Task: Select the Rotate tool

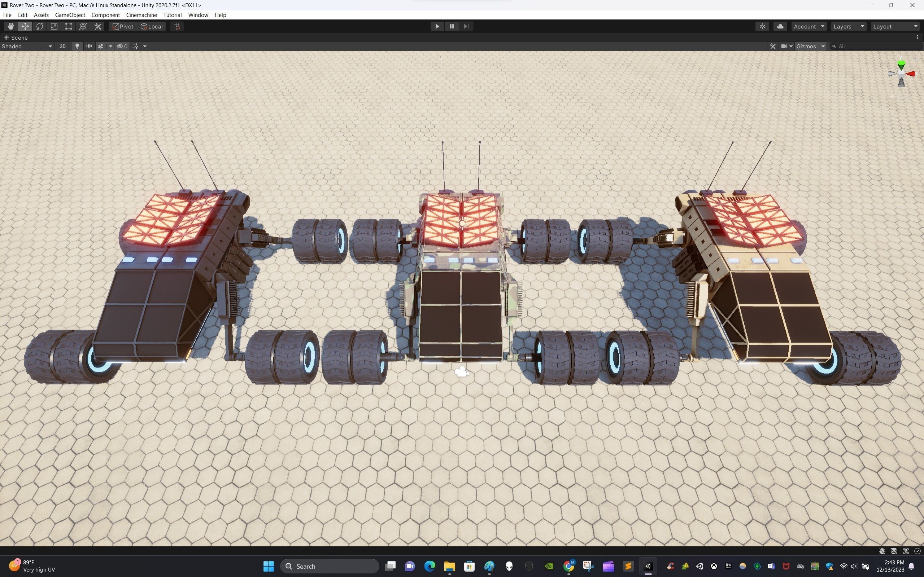Action: pyautogui.click(x=39, y=26)
